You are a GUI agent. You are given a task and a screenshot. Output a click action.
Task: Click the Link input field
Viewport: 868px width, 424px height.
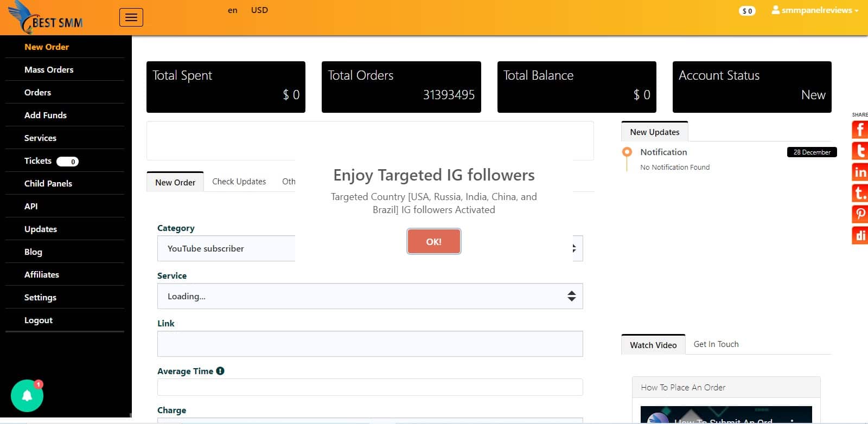pos(369,344)
